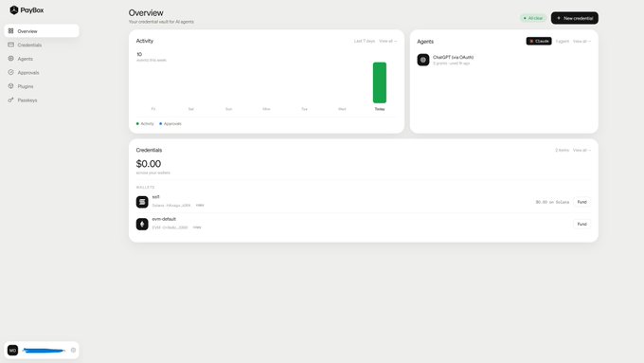This screenshot has height=363, width=644.
Task: Click the Ethereum evm-default wallet icon
Action: [142, 224]
